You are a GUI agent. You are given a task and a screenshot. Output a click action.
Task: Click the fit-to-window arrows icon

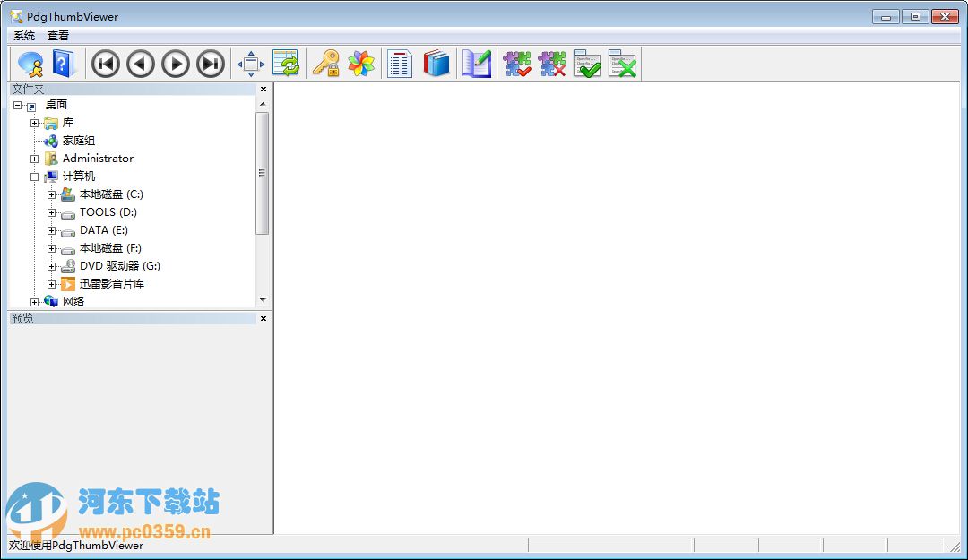point(250,64)
